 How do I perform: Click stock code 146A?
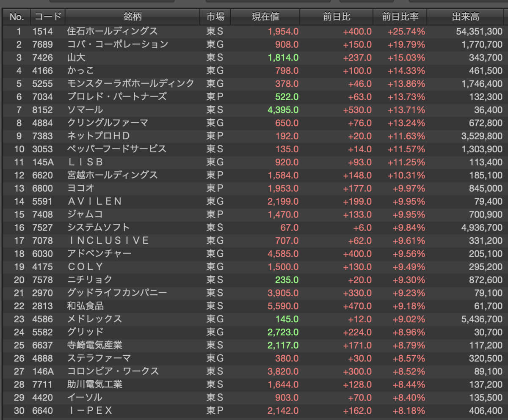[42, 371]
